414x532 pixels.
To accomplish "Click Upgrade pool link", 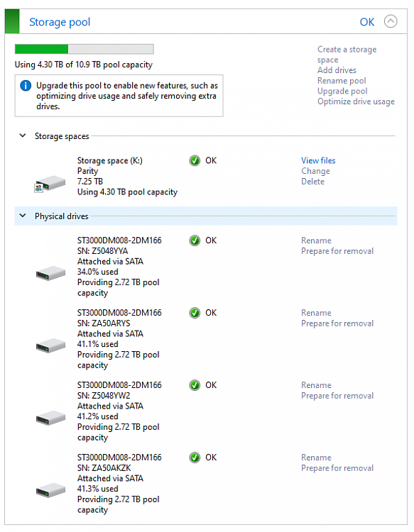I will click(x=342, y=91).
